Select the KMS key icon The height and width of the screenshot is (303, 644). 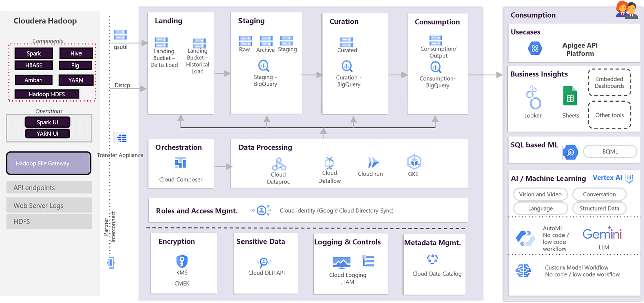(182, 261)
